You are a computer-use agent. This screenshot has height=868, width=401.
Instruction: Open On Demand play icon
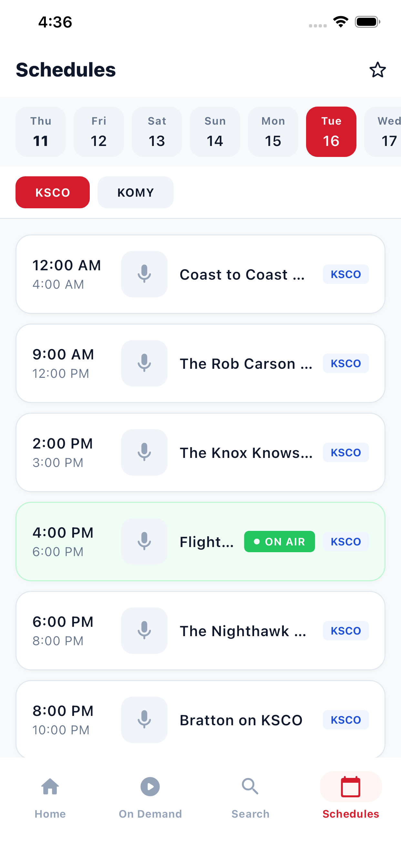[150, 787]
